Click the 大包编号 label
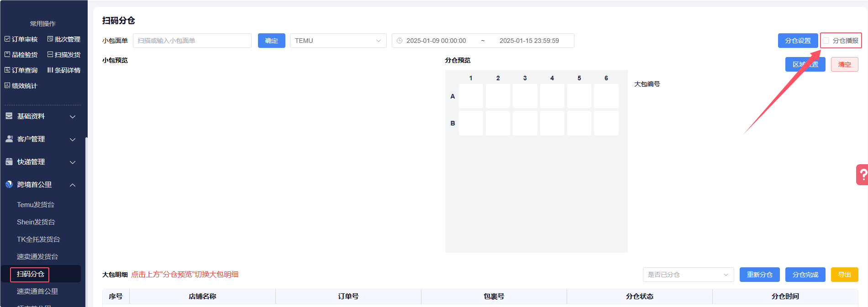 [647, 84]
